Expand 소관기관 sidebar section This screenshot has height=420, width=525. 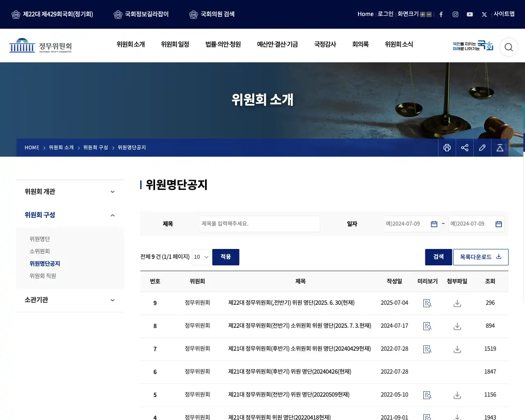pos(70,300)
